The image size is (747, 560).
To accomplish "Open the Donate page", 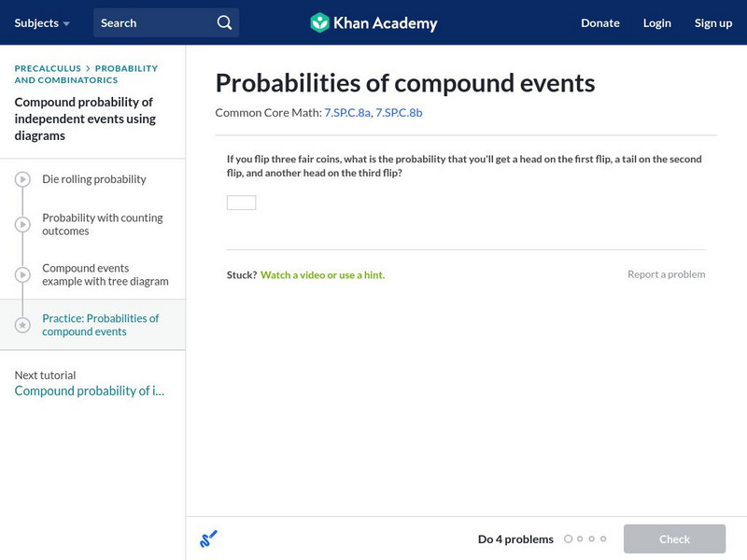I will 599,22.
